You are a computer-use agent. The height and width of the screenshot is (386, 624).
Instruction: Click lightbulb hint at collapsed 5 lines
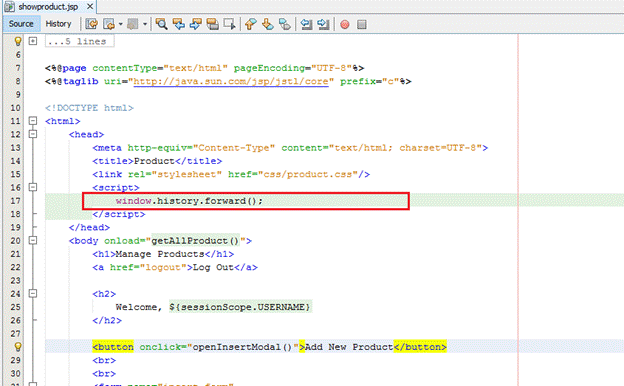click(18, 41)
